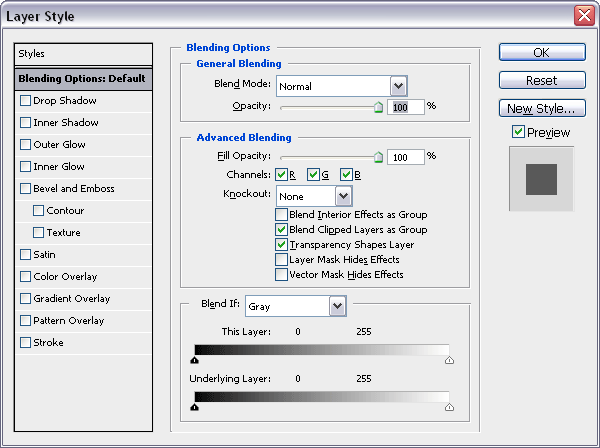The image size is (600, 448).
Task: Open the Contour settings label
Action: [x=65, y=210]
